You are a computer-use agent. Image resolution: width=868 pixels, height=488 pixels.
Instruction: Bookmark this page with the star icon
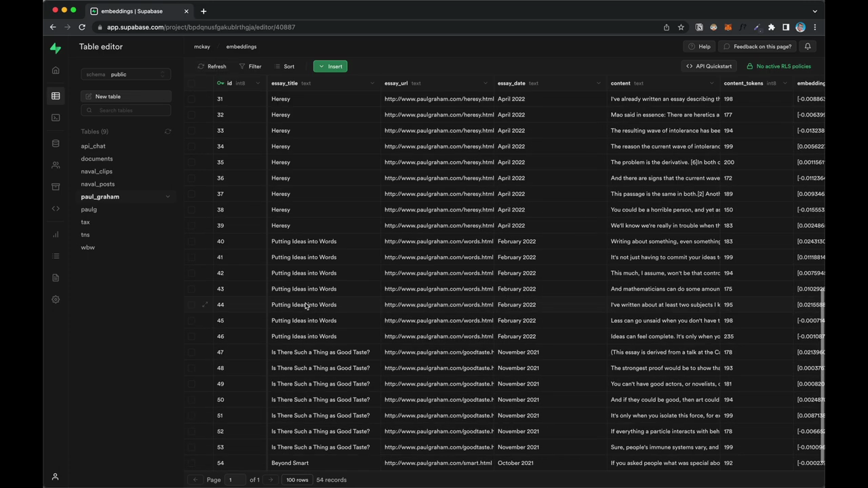click(681, 27)
